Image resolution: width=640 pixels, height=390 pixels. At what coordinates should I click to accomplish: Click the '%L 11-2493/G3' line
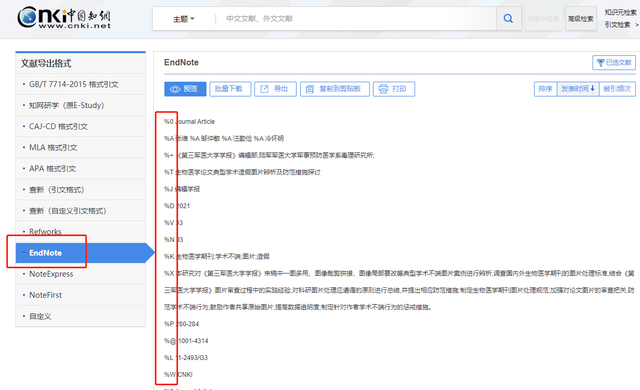186,358
